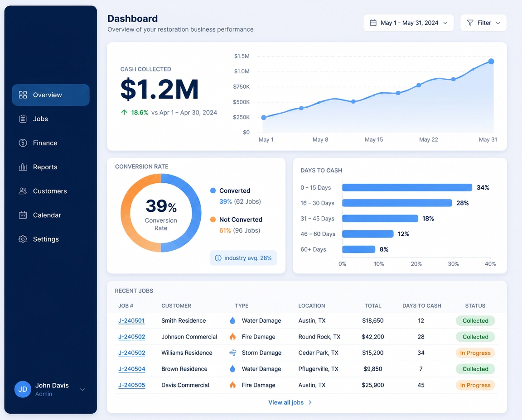Click the Settings gear icon
The image size is (522, 420).
pyautogui.click(x=23, y=239)
